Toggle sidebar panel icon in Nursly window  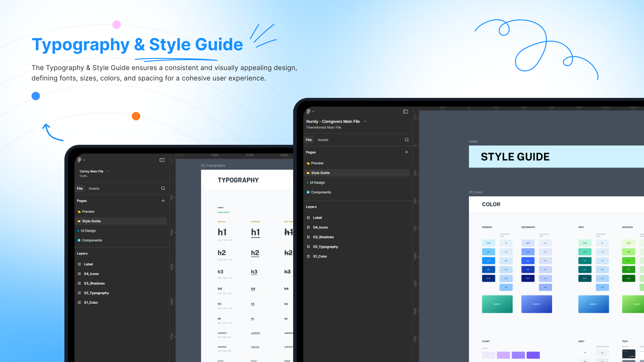click(x=406, y=112)
